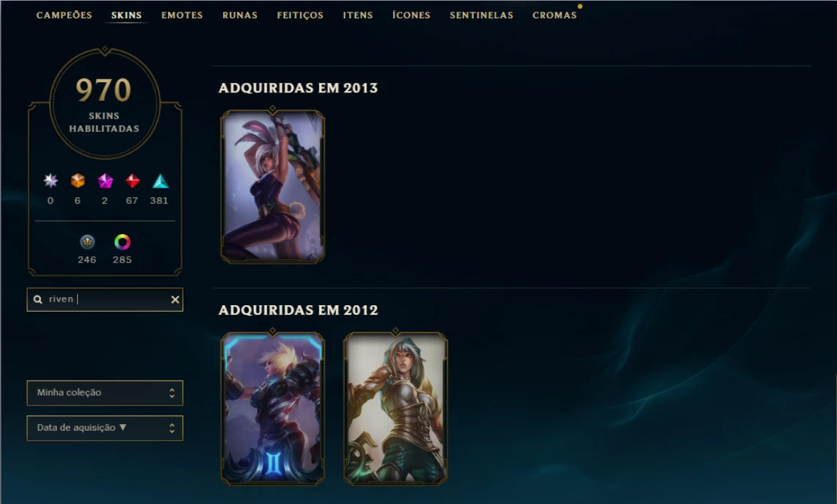Select the Redeemed Riven skin card
Screen dimensions: 837x504
(x=395, y=409)
